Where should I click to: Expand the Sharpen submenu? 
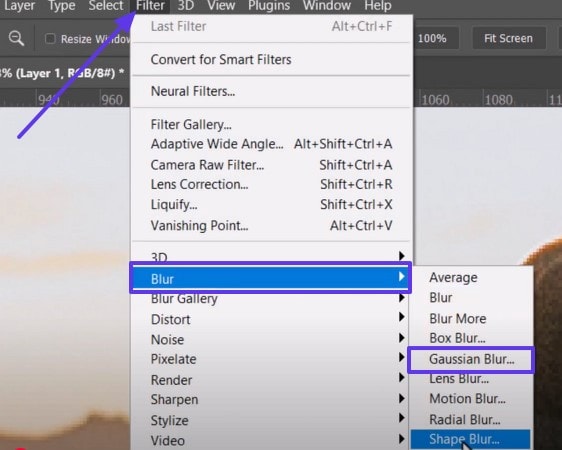tap(272, 399)
